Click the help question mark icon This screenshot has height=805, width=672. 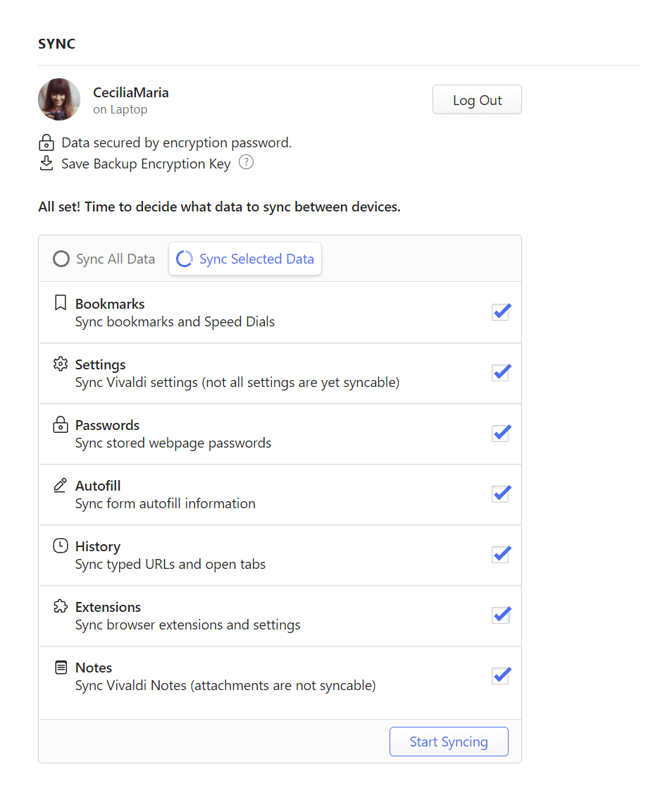click(246, 163)
